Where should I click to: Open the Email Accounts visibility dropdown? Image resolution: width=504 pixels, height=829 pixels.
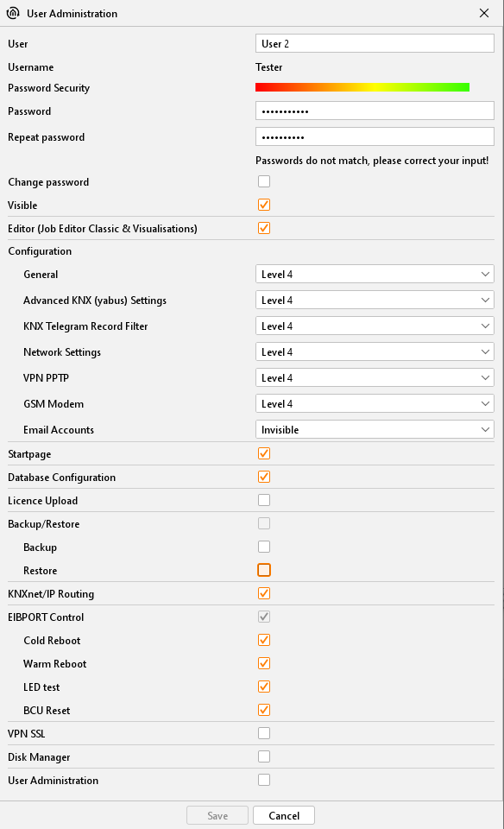[375, 429]
